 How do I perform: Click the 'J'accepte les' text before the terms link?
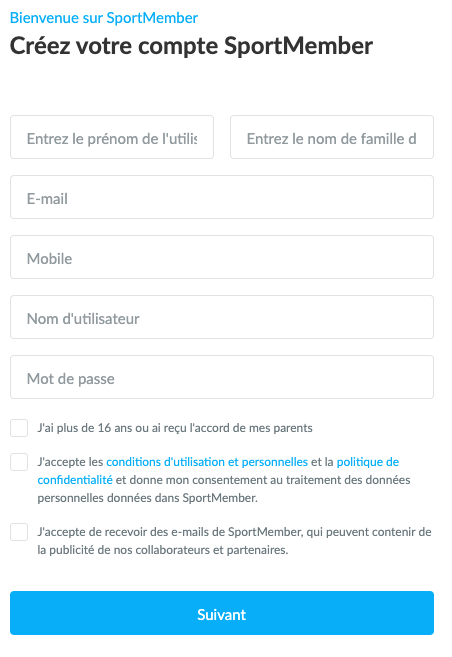click(70, 462)
